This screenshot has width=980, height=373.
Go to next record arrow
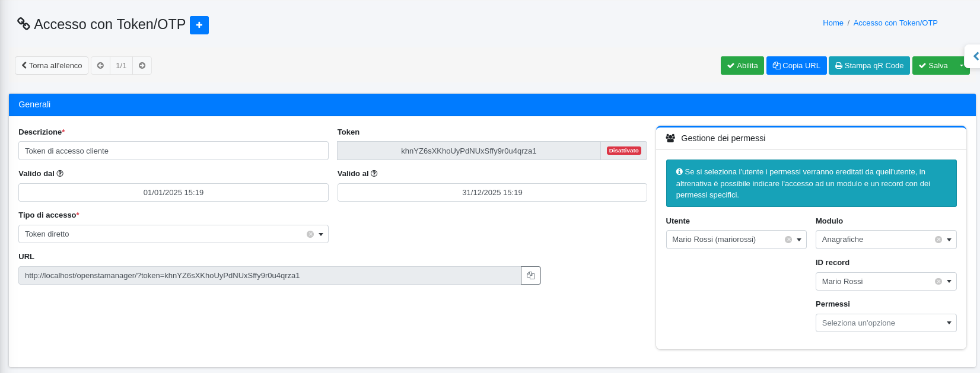point(142,66)
